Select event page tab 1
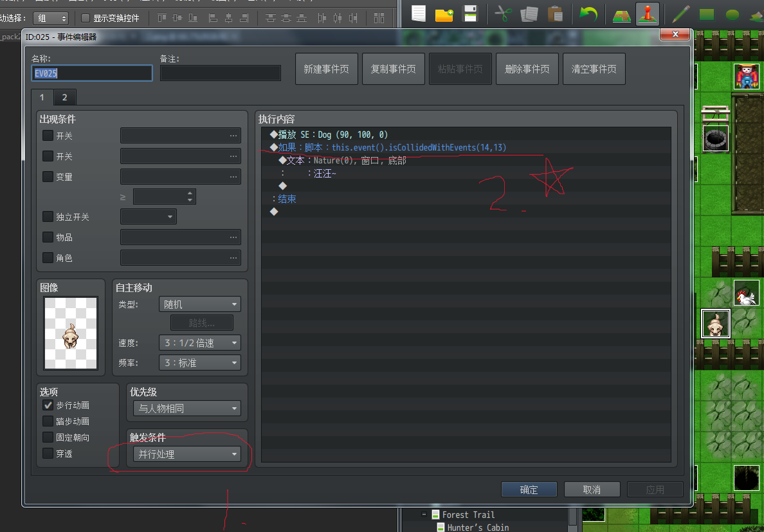This screenshot has height=532, width=764. click(42, 97)
